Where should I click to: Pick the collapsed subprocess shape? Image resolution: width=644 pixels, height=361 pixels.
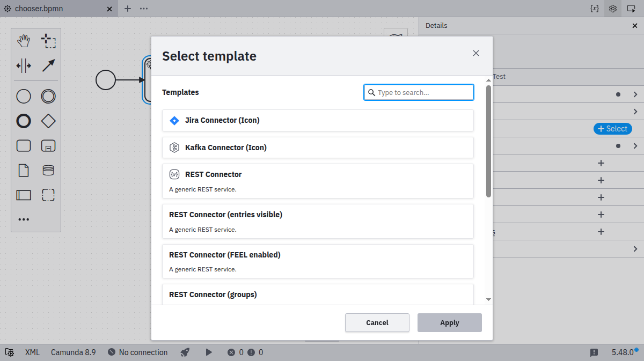click(48, 146)
